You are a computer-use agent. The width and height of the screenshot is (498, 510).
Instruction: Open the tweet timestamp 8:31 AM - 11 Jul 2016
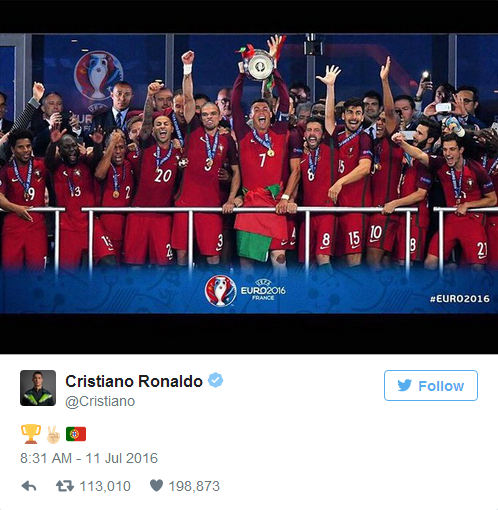click(x=89, y=458)
